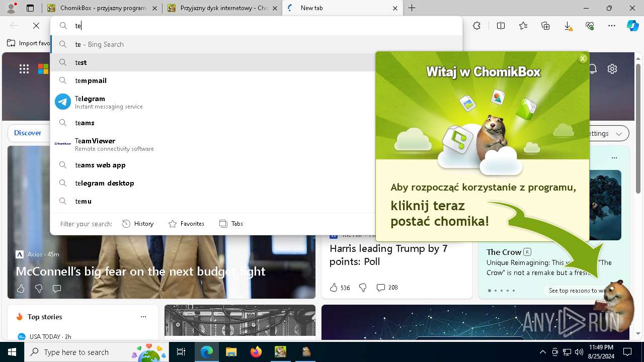
Task: Close the Witaj w ChomikBox popup
Action: 583,58
